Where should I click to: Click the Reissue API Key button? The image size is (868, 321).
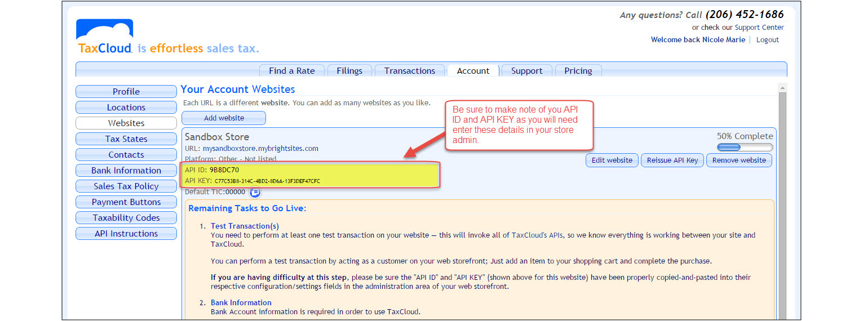click(672, 160)
